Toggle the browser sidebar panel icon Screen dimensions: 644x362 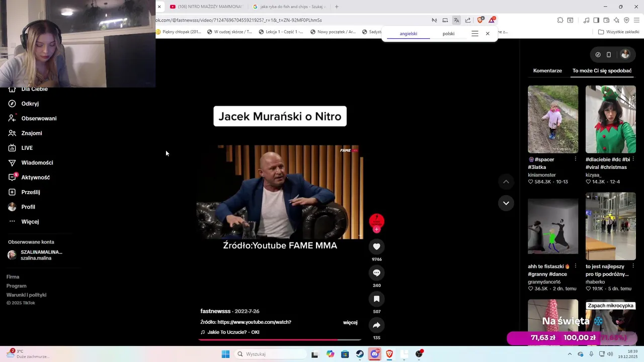(x=596, y=20)
